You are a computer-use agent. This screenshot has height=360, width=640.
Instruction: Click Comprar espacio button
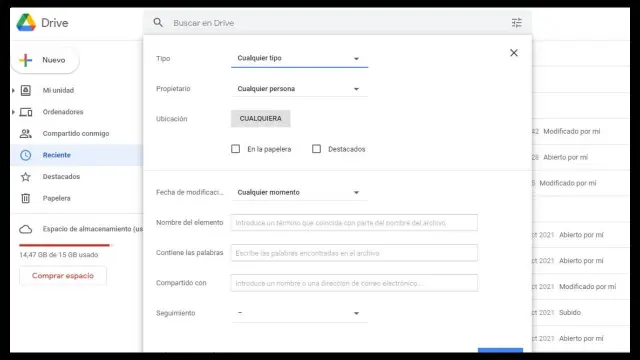(x=63, y=276)
